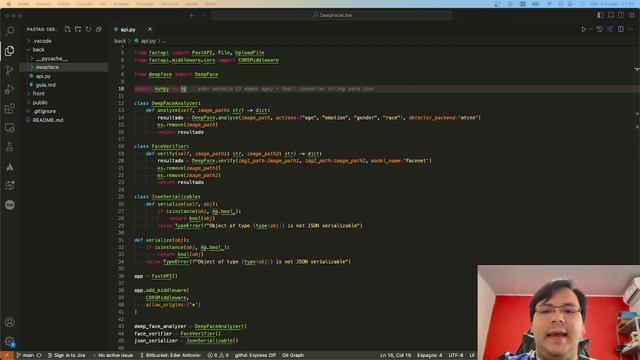The image size is (640, 360).
Task: Collapse all folders in Explorer
Action: [x=99, y=29]
